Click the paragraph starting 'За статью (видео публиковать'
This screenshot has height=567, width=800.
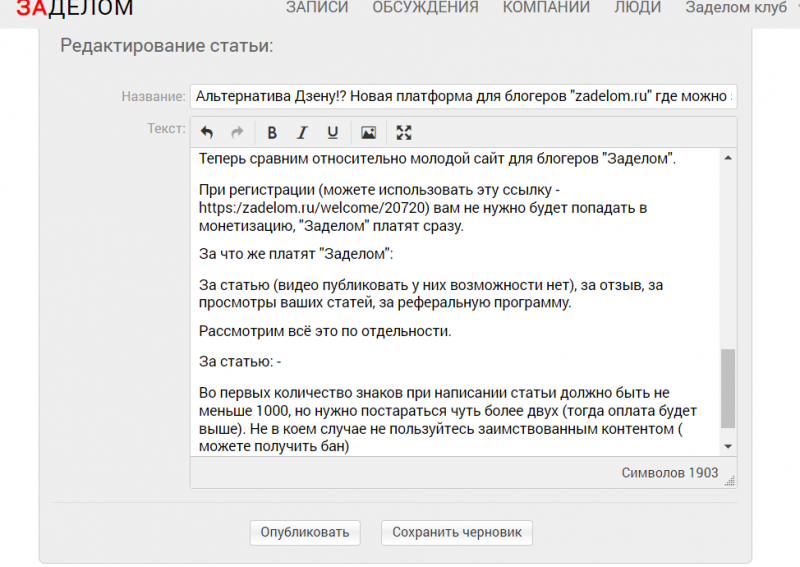pos(431,293)
